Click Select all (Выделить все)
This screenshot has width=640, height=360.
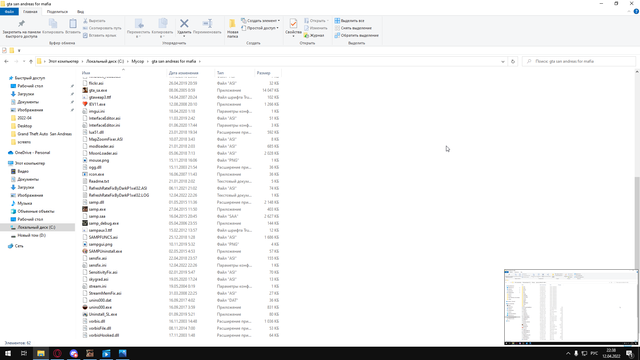click(x=349, y=20)
